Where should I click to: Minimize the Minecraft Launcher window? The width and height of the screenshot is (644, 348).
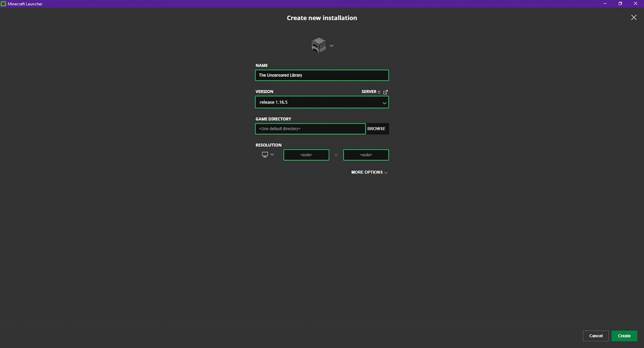pos(605,4)
